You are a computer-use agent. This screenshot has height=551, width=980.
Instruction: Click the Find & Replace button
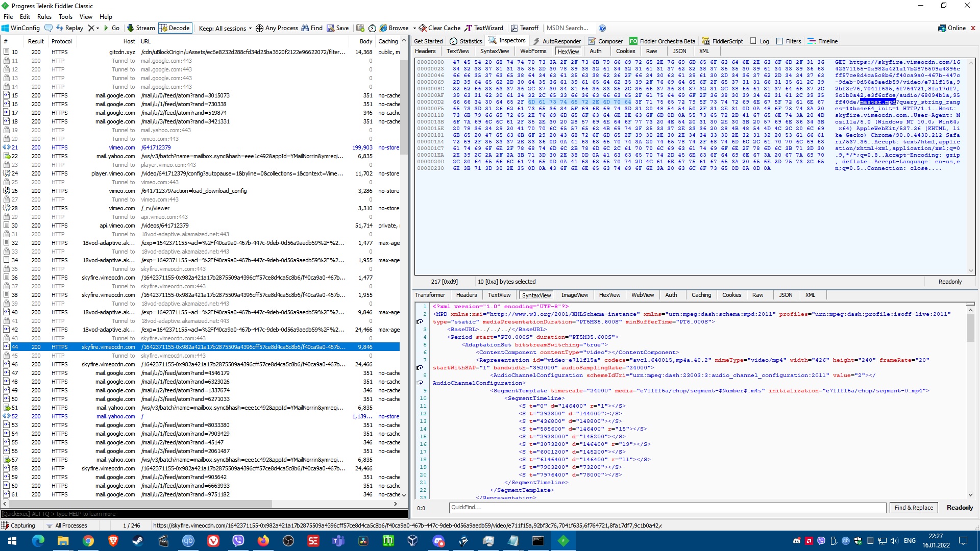point(914,508)
